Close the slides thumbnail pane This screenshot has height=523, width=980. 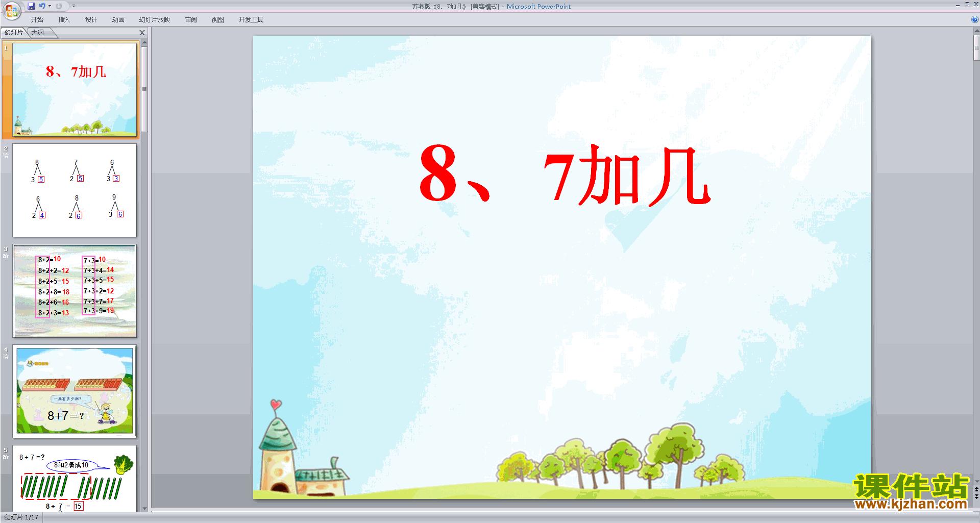click(x=142, y=33)
